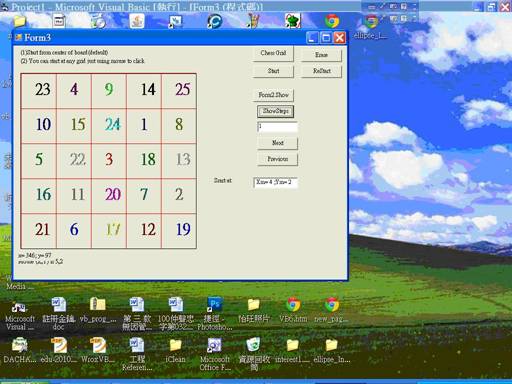512x384 pixels.
Task: Click the green 9 grid cell
Action: (x=109, y=91)
